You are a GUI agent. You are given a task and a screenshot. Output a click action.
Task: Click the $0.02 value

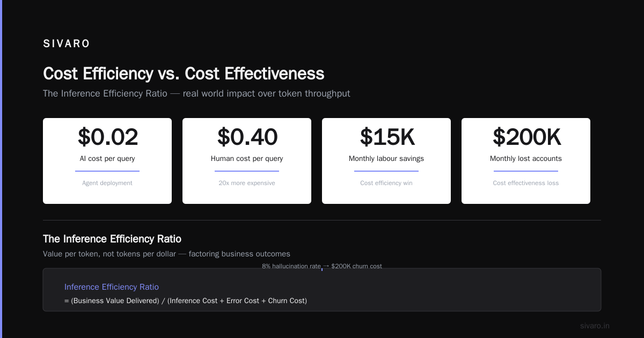(x=107, y=137)
